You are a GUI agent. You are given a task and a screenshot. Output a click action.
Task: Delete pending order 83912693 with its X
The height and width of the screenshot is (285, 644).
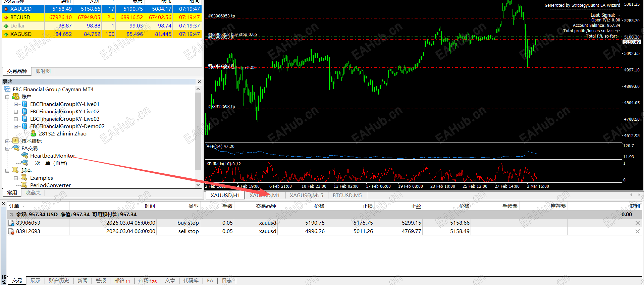[638, 231]
